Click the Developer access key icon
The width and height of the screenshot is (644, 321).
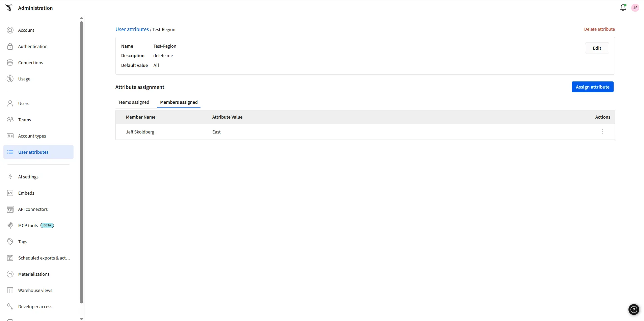tap(10, 306)
